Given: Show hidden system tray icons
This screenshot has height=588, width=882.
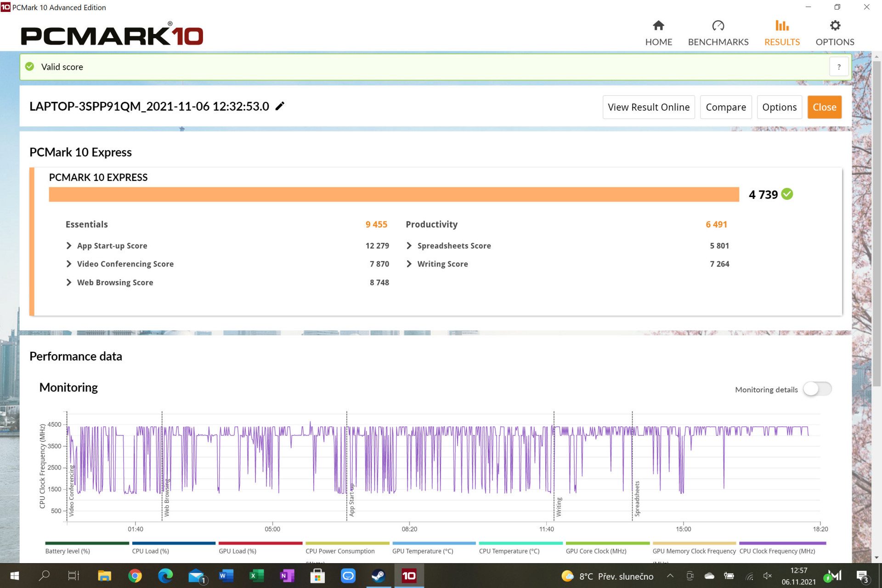Looking at the screenshot, I should [670, 576].
